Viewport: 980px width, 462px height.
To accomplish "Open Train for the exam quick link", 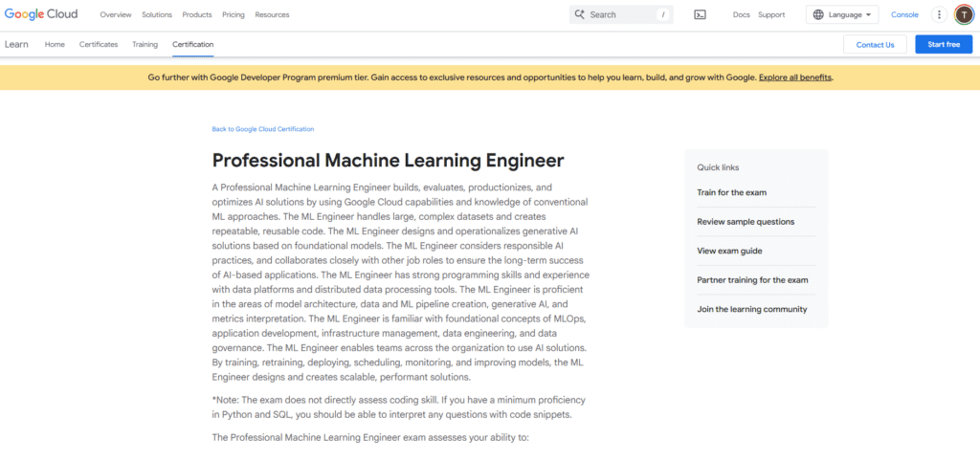I will [x=732, y=192].
